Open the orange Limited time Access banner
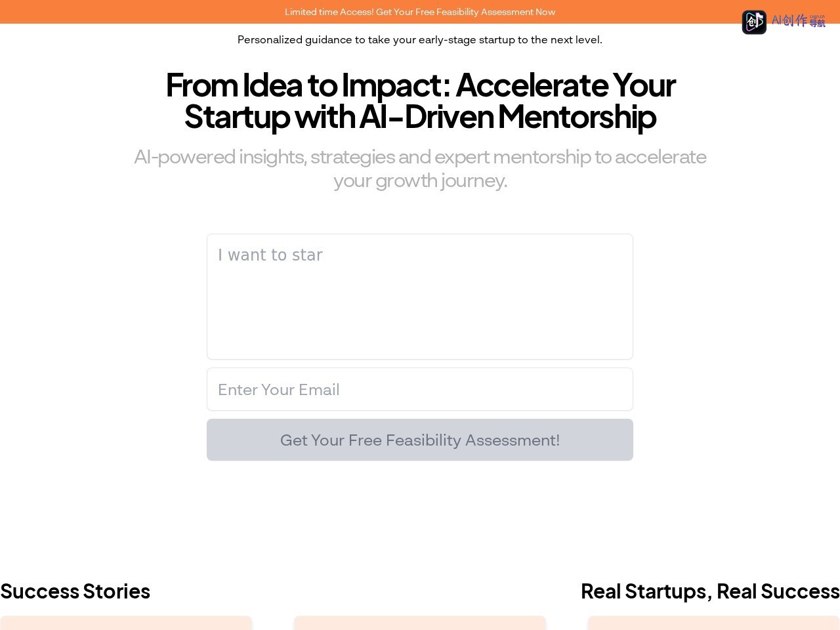This screenshot has width=840, height=630. coord(420,12)
